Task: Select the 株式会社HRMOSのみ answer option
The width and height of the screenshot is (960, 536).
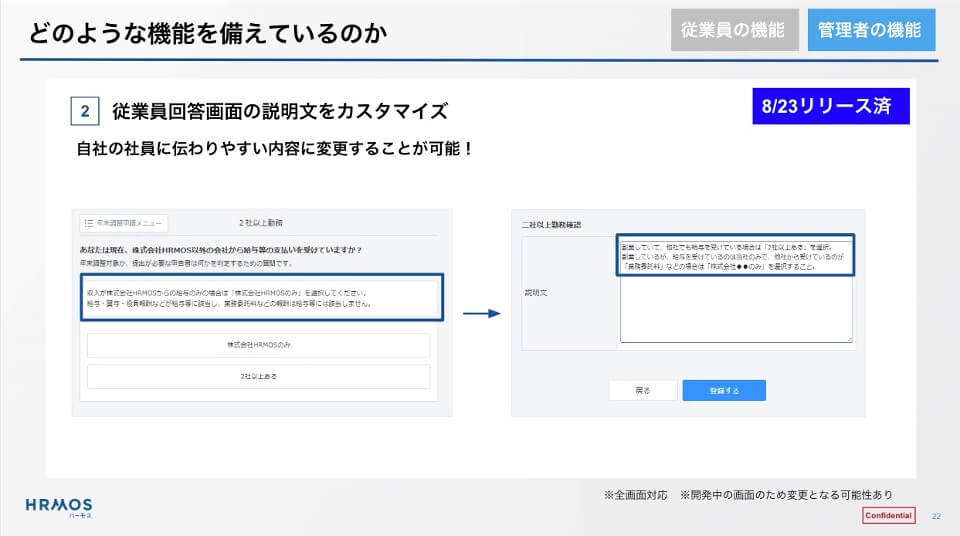Action: (258, 344)
